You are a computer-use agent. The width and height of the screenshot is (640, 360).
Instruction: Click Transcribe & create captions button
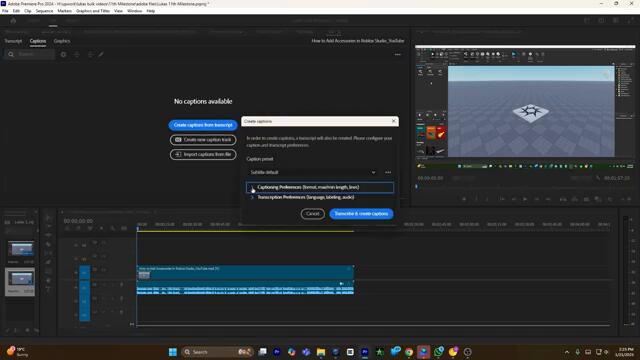pos(361,214)
